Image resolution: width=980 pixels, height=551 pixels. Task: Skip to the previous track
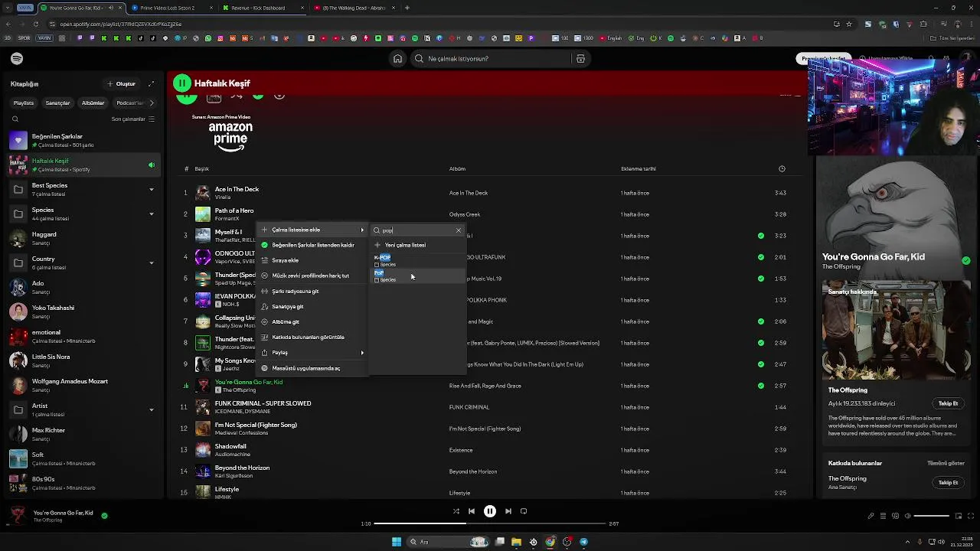point(472,511)
